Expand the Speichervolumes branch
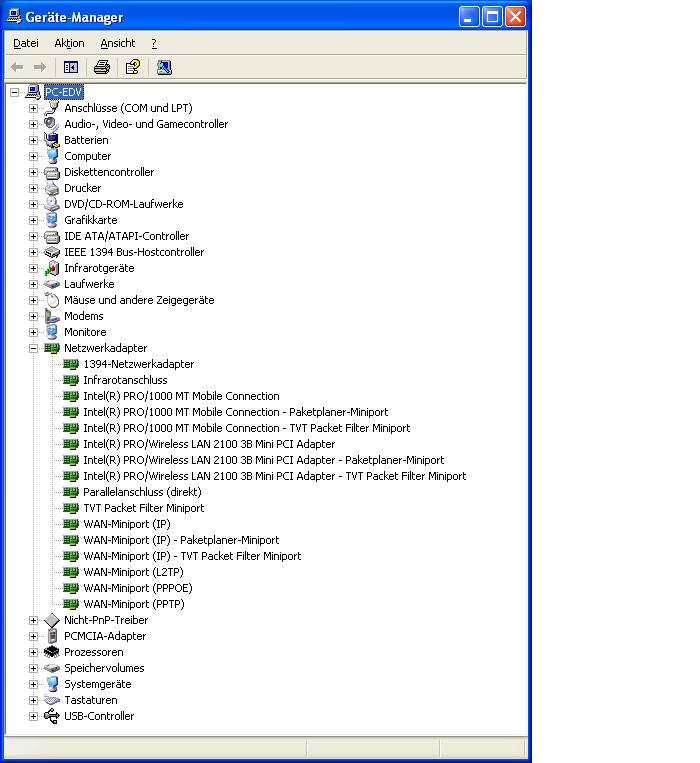Screen dimensions: 700x763 (33, 668)
